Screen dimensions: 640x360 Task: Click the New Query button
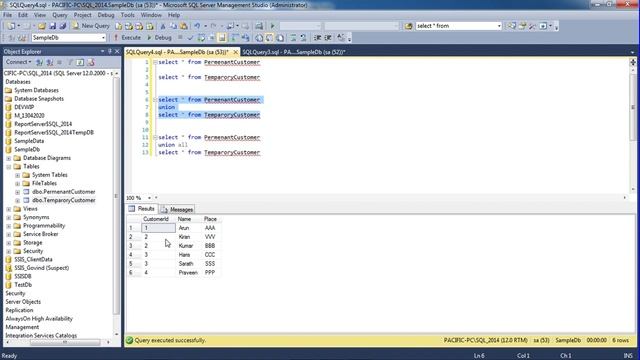click(91, 26)
